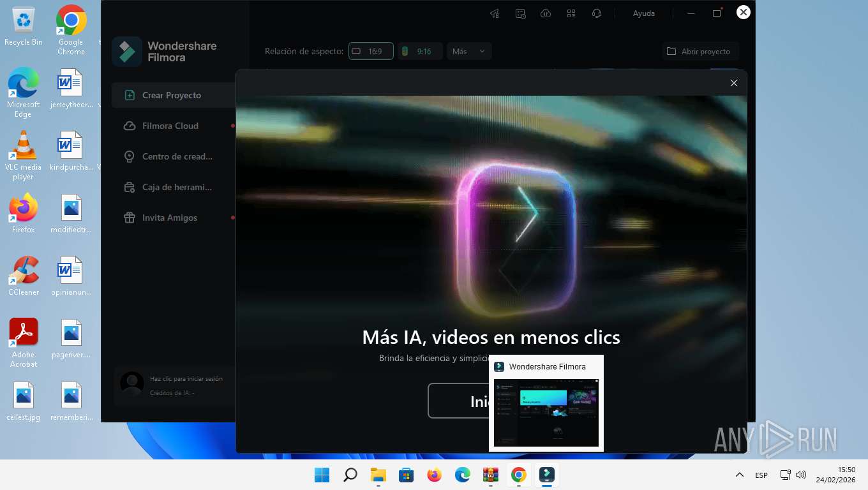Click the user avatar to sign in
This screenshot has height=490, width=868.
[x=132, y=383]
